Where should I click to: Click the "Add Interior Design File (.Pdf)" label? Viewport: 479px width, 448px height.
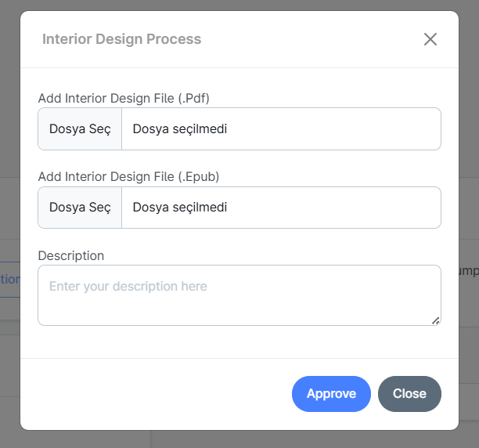(x=124, y=99)
